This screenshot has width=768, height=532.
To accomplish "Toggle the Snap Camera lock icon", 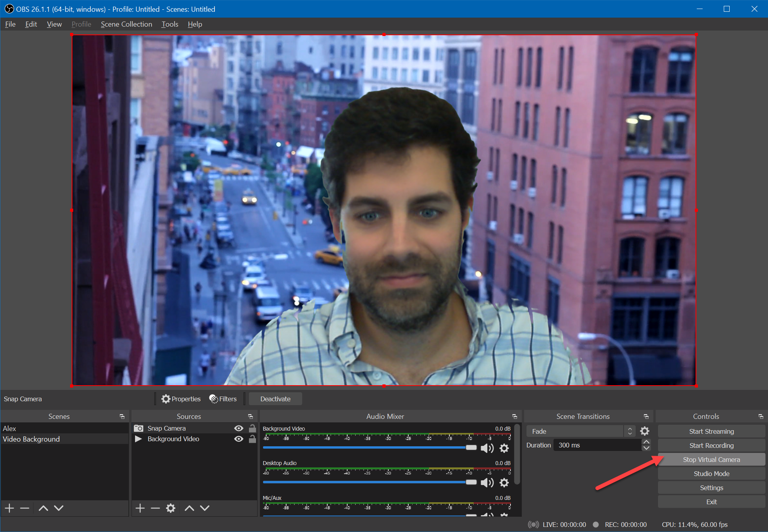I will (252, 428).
